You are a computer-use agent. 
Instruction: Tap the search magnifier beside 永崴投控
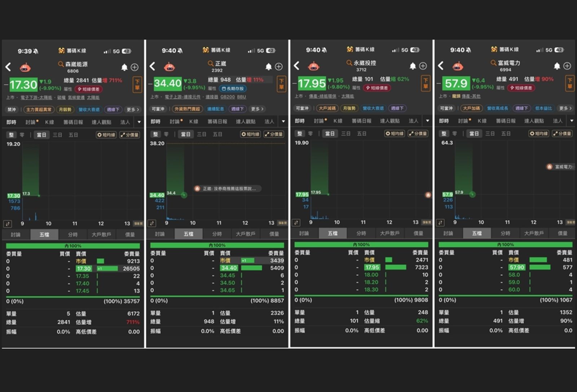click(x=349, y=63)
